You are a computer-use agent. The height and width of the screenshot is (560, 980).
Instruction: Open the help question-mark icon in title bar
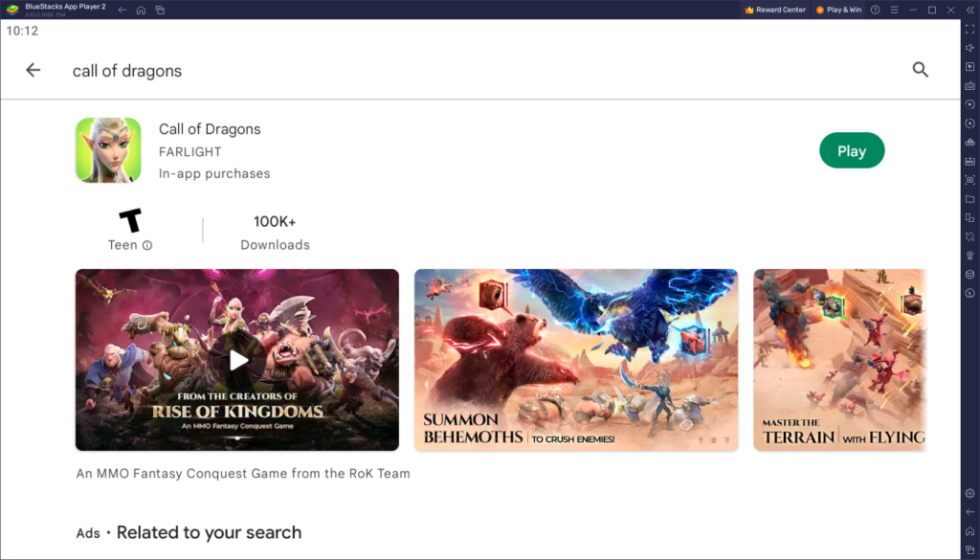pyautogui.click(x=875, y=10)
